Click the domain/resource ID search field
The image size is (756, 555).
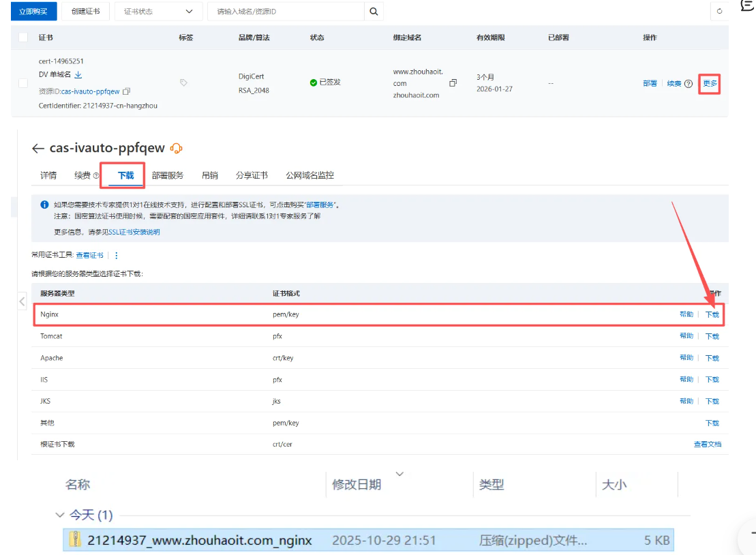point(286,12)
